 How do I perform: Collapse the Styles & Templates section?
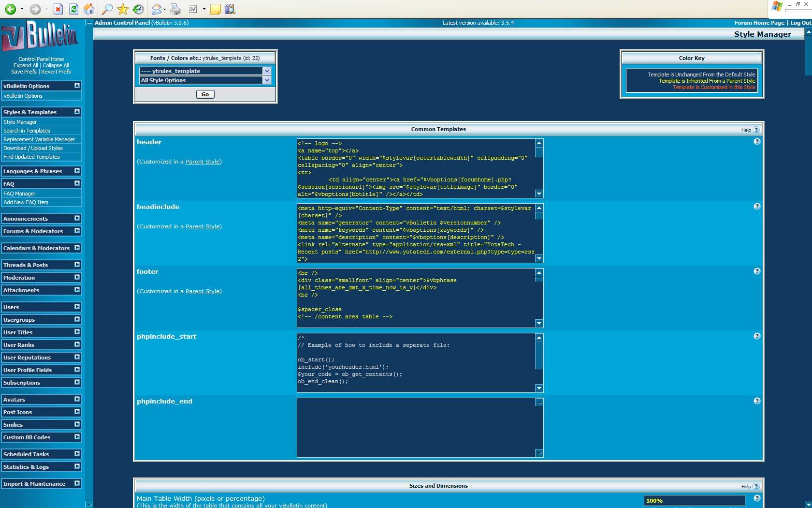coord(77,112)
